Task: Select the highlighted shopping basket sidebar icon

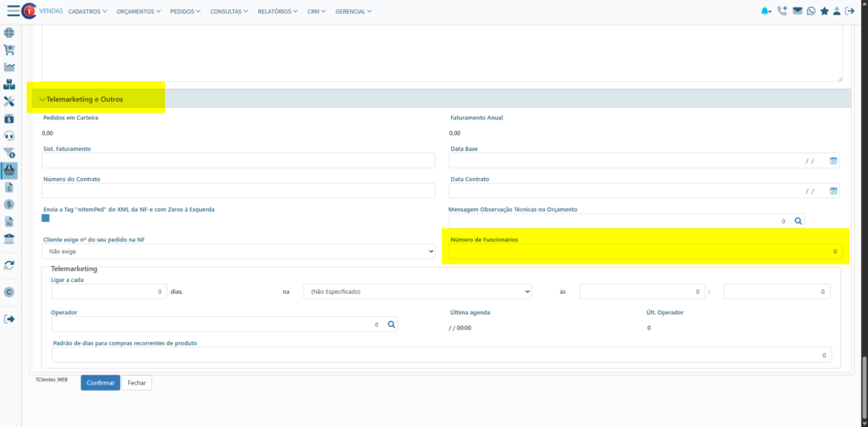Action: pyautogui.click(x=9, y=170)
